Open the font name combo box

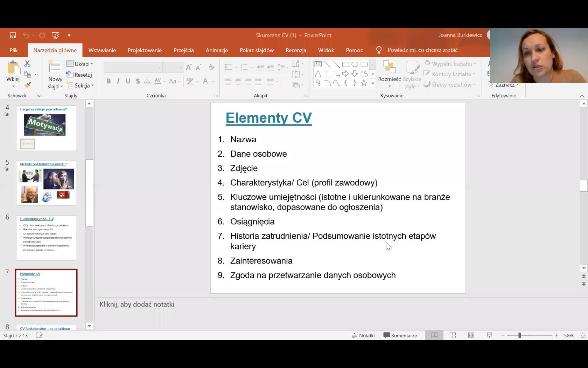click(133, 67)
